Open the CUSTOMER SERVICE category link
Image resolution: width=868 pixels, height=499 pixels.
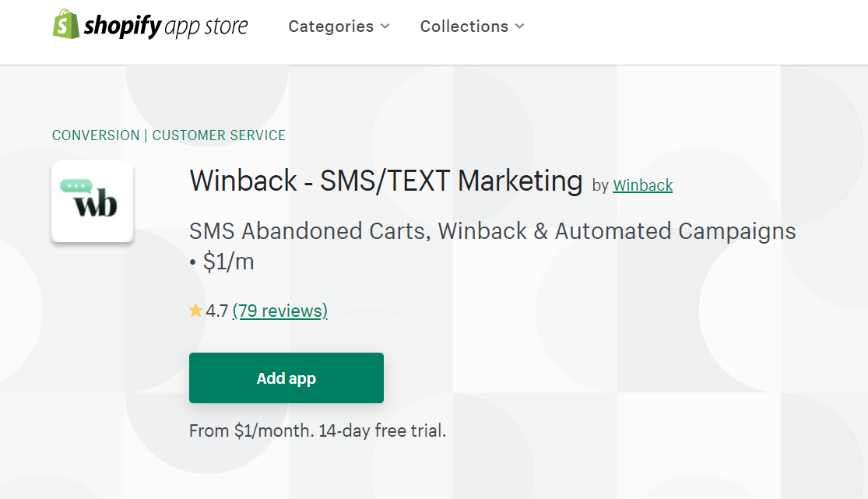(x=219, y=135)
